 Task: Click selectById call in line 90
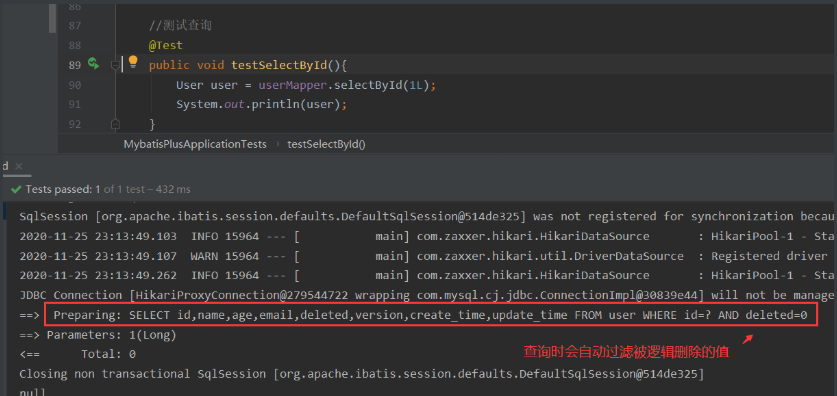pyautogui.click(x=368, y=85)
